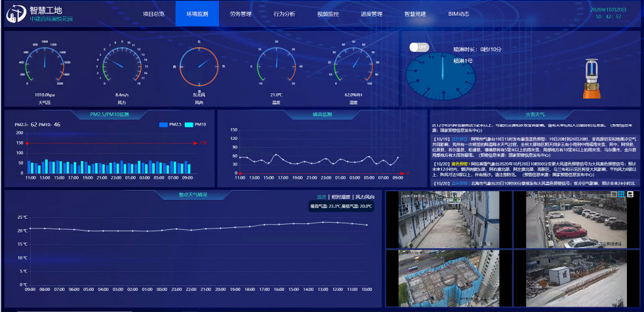Toggle the sprinkler OFF switch
The image size is (644, 312).
[418, 47]
